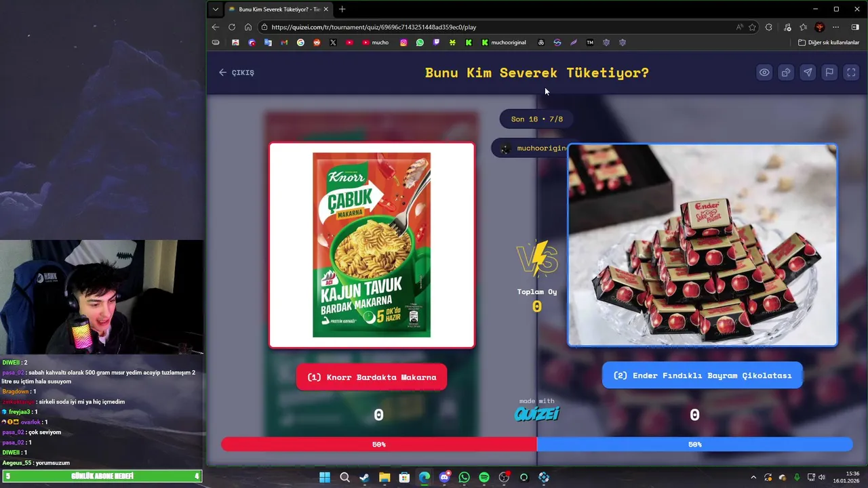The height and width of the screenshot is (488, 868).
Task: Open the TM bookmark icon
Action: point(590,43)
